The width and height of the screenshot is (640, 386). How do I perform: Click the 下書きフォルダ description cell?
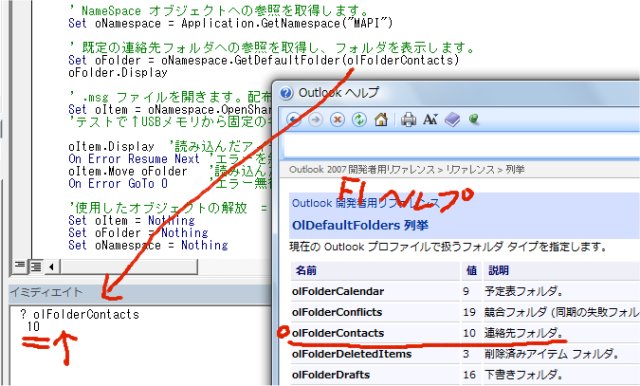click(x=524, y=375)
